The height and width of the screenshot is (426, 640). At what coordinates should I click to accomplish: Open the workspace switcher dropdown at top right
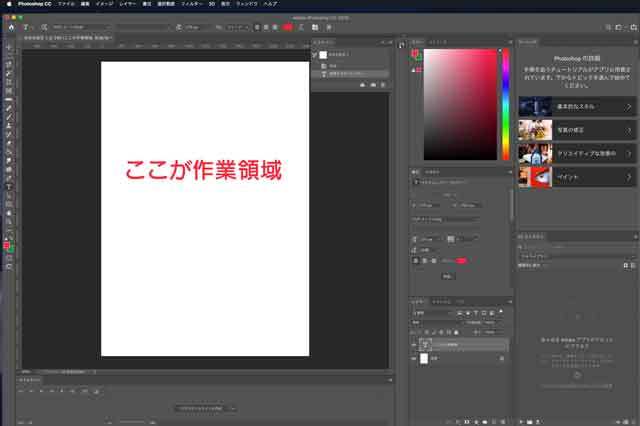click(620, 27)
